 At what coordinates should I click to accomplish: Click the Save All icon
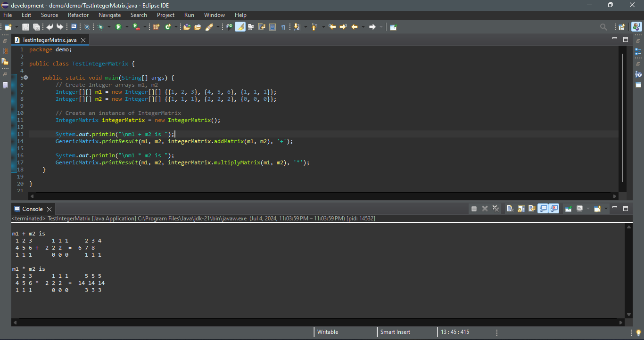click(x=36, y=27)
